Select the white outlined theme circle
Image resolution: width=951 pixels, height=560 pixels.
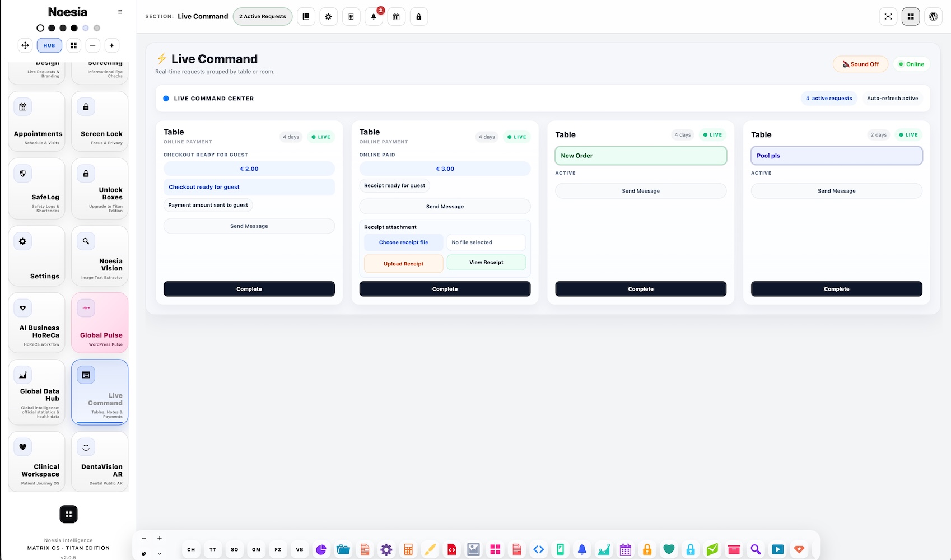click(40, 28)
